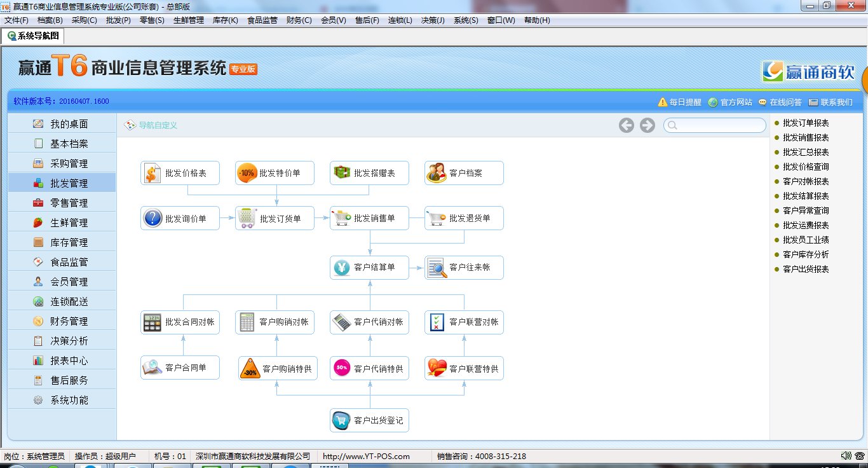Open 档案(B) menu

(50, 20)
